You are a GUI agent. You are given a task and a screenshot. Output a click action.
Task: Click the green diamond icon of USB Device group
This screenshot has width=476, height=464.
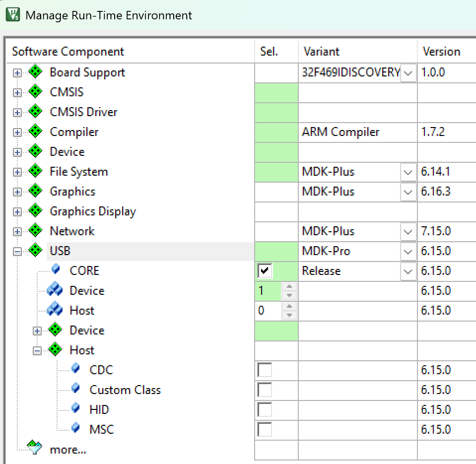pyautogui.click(x=55, y=330)
